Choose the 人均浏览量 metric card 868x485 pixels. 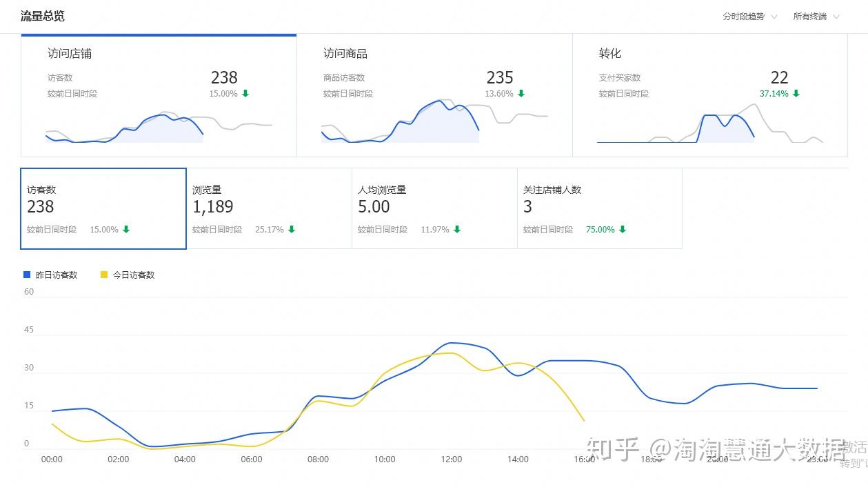(x=434, y=208)
